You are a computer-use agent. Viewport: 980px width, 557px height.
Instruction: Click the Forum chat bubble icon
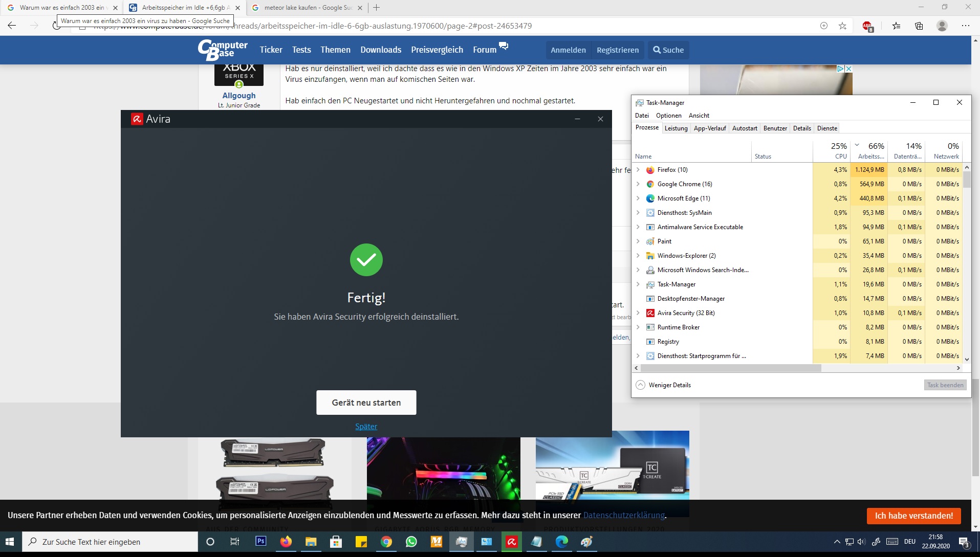pos(504,46)
